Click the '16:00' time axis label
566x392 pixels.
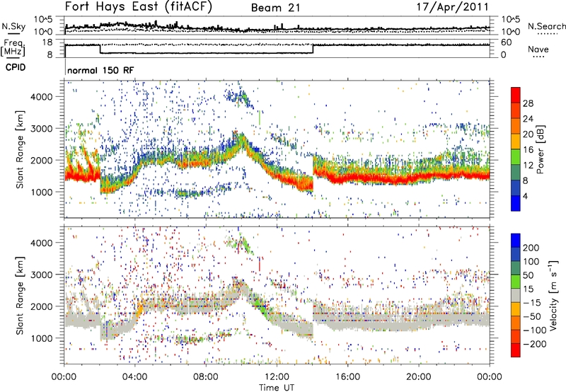pyautogui.click(x=347, y=377)
